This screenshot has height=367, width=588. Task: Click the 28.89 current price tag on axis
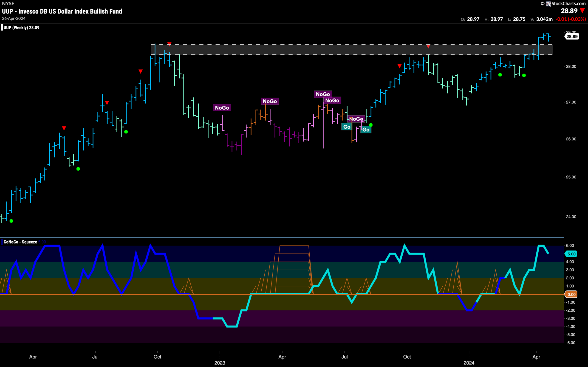[572, 37]
